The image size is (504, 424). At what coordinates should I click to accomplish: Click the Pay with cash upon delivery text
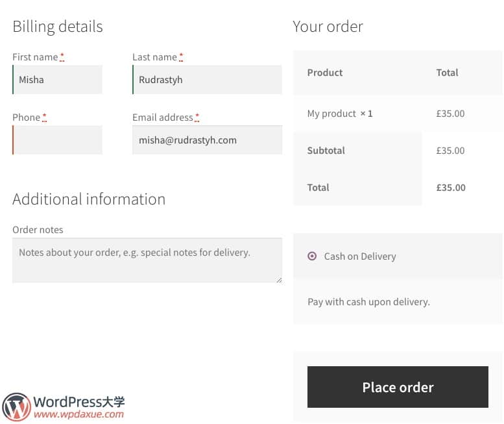tap(368, 302)
